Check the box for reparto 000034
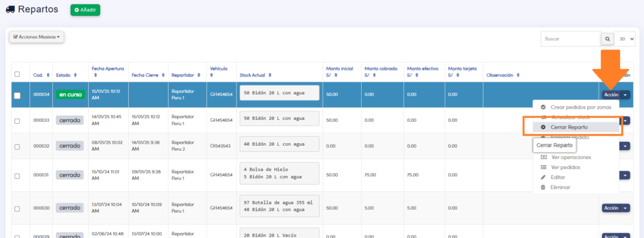 pyautogui.click(x=17, y=95)
